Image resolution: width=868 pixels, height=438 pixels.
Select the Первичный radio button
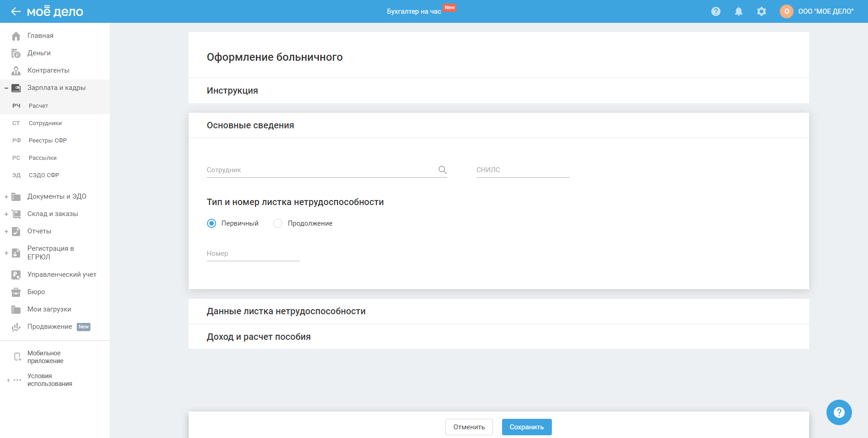[x=212, y=223]
